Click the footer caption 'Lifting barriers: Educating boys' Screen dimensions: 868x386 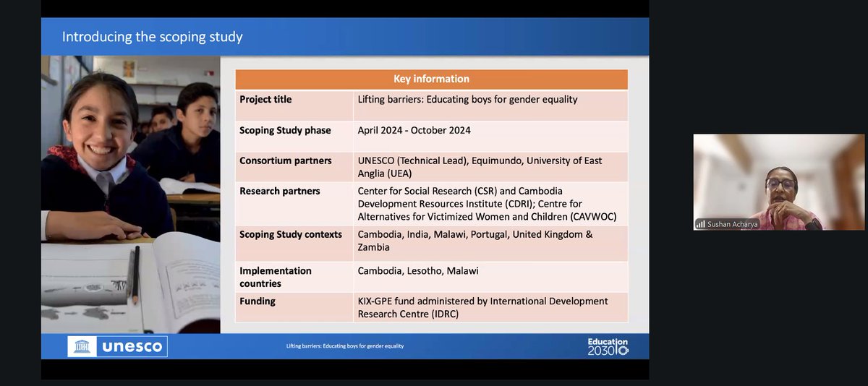tap(345, 346)
